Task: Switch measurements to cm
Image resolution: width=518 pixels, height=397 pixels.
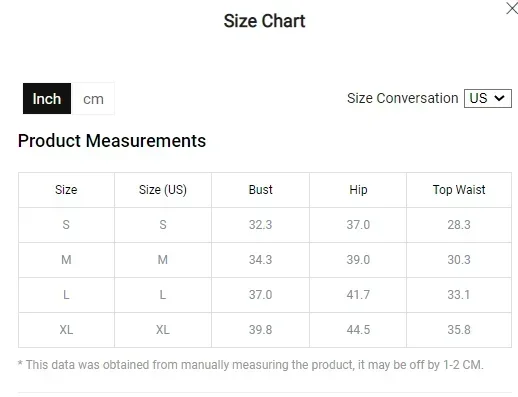Action: [93, 99]
